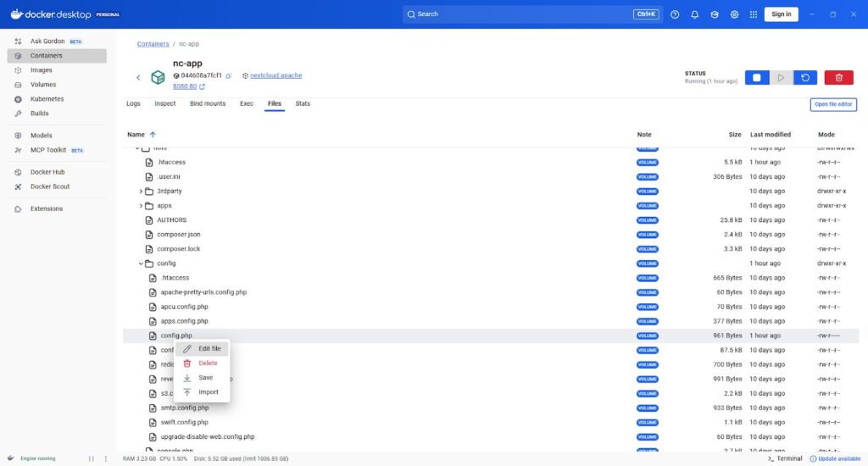Pause the Docker engine in the status bar

[x=92, y=458]
